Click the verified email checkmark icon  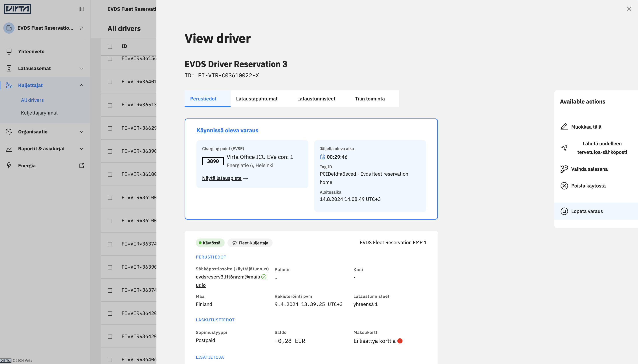[x=264, y=277]
